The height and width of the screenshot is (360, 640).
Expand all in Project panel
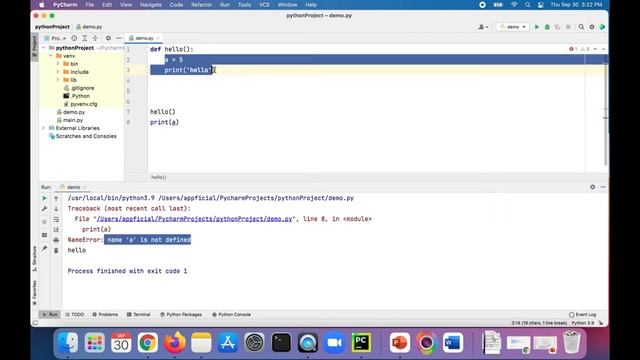point(84,38)
